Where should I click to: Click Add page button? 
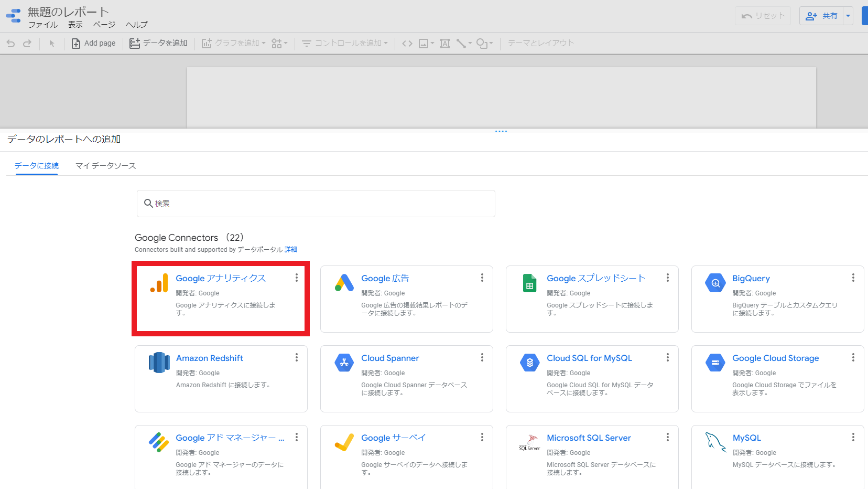tap(93, 43)
